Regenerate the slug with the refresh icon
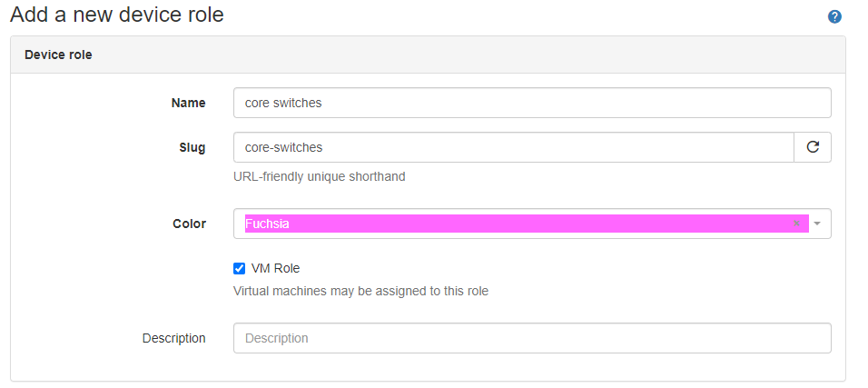Screen dimensions: 868x388 click(813, 147)
